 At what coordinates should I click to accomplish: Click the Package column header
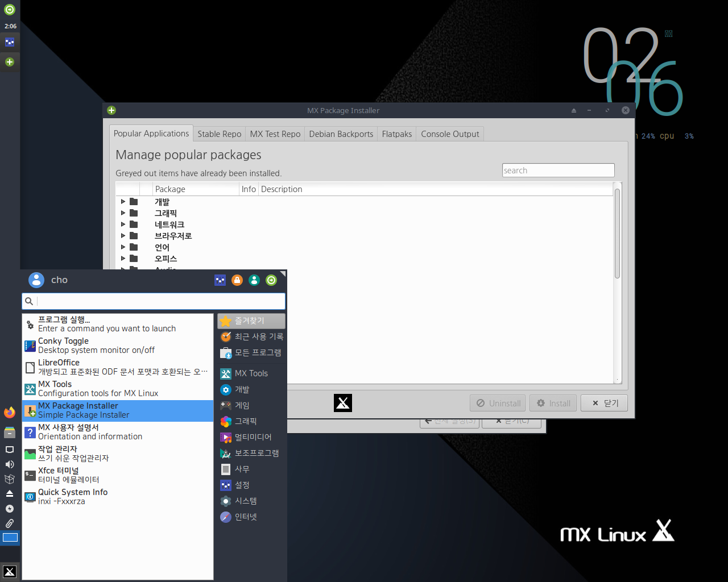coord(196,189)
